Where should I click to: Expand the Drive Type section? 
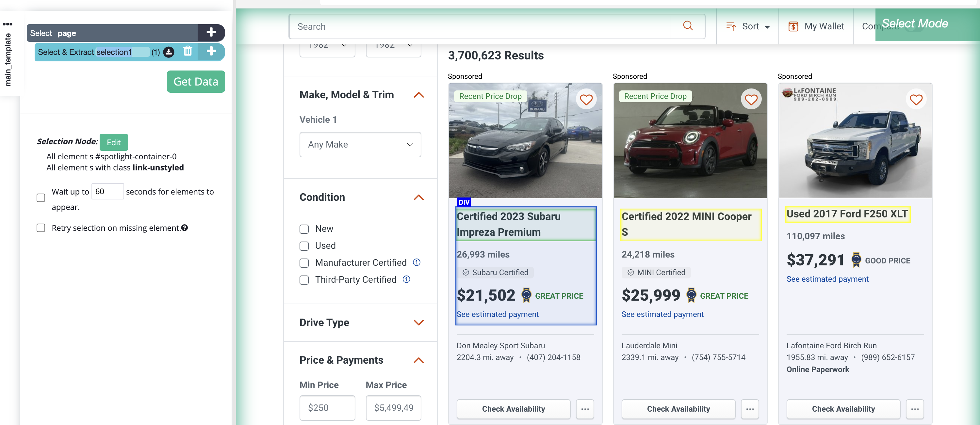pos(418,323)
